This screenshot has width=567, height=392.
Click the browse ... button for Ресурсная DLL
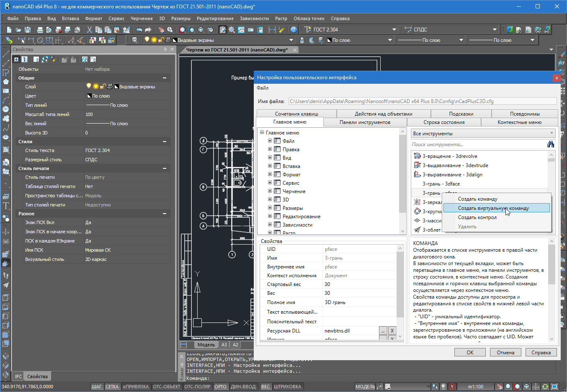[383, 331]
